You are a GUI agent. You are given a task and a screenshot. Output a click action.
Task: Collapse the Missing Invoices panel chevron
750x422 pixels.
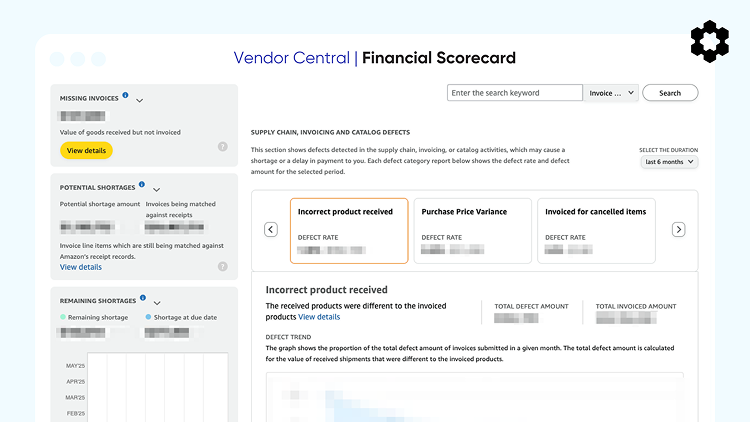point(140,100)
